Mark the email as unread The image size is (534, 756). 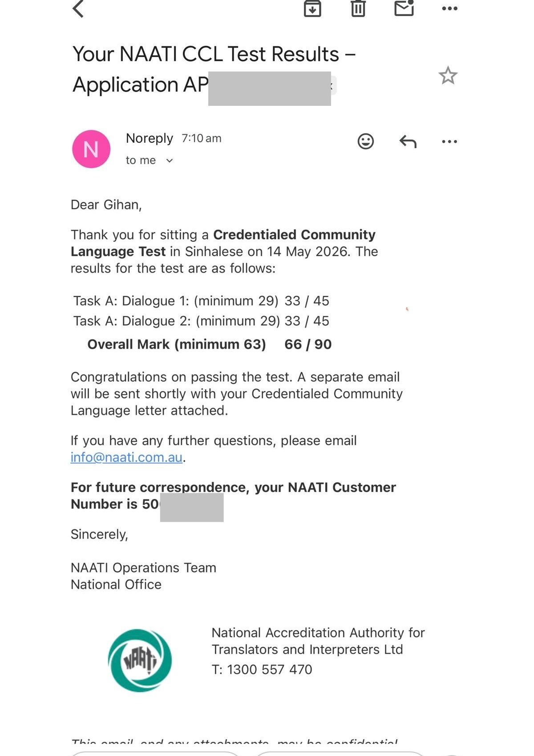(x=405, y=8)
